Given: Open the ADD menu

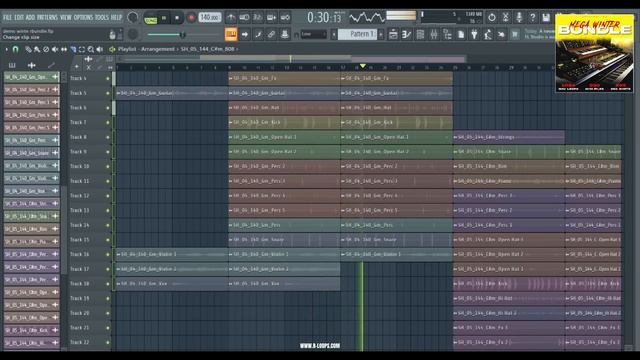Looking at the screenshot, I should click(x=30, y=18).
